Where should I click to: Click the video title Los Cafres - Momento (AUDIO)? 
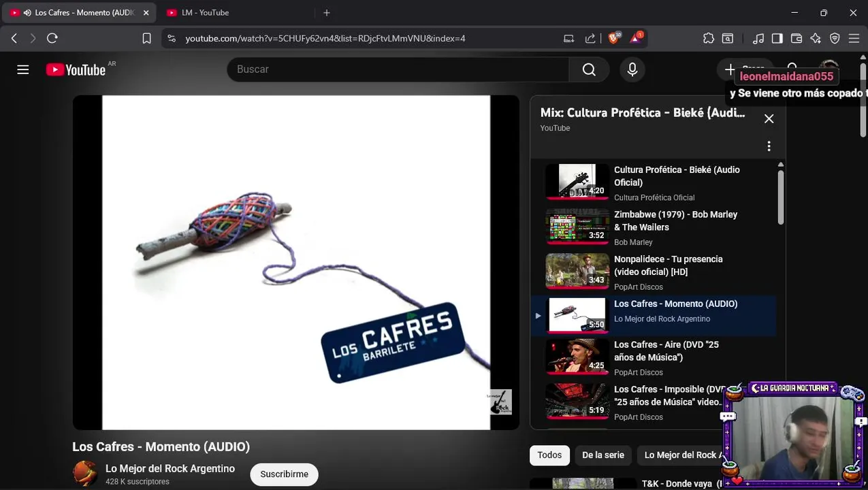(x=161, y=447)
